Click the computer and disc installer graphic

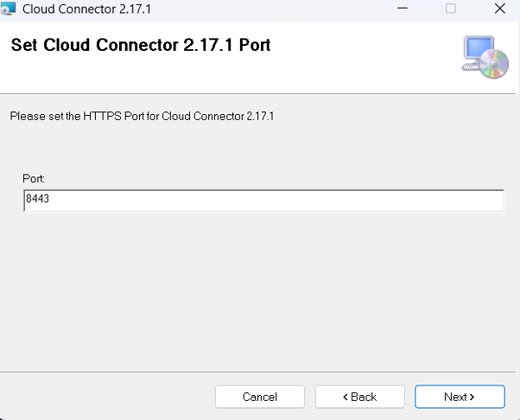(485, 57)
